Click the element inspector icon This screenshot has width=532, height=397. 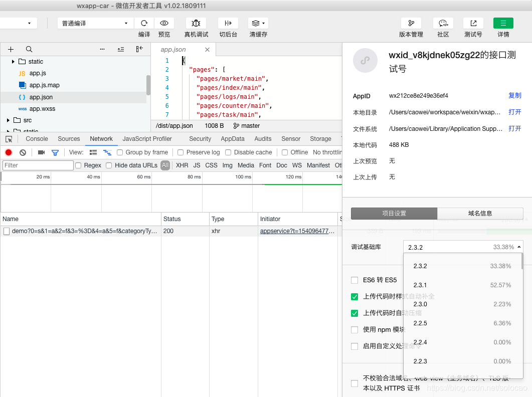tap(9, 139)
